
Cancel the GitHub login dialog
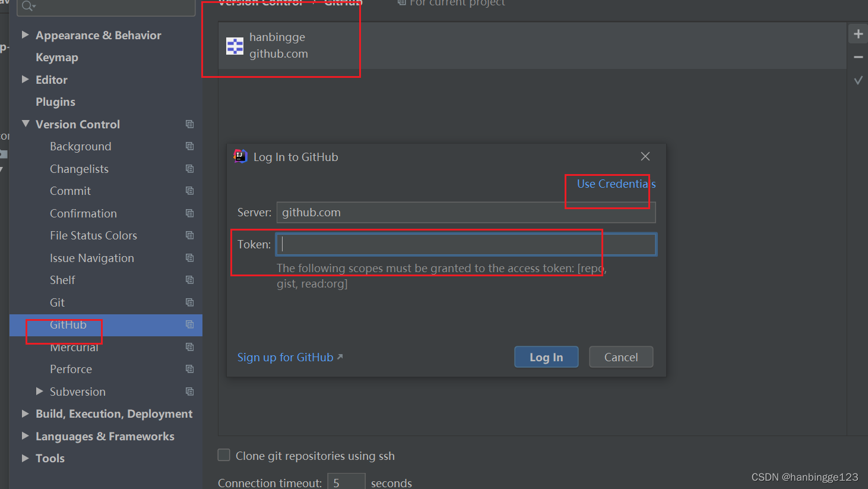pos(621,357)
